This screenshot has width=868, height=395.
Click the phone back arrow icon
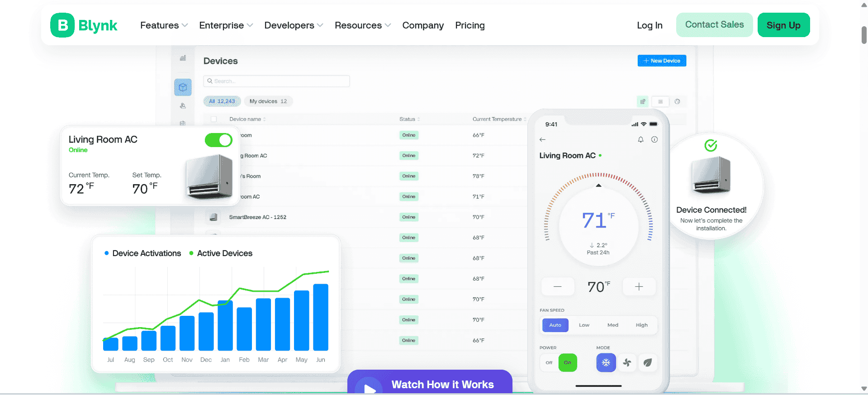[542, 139]
